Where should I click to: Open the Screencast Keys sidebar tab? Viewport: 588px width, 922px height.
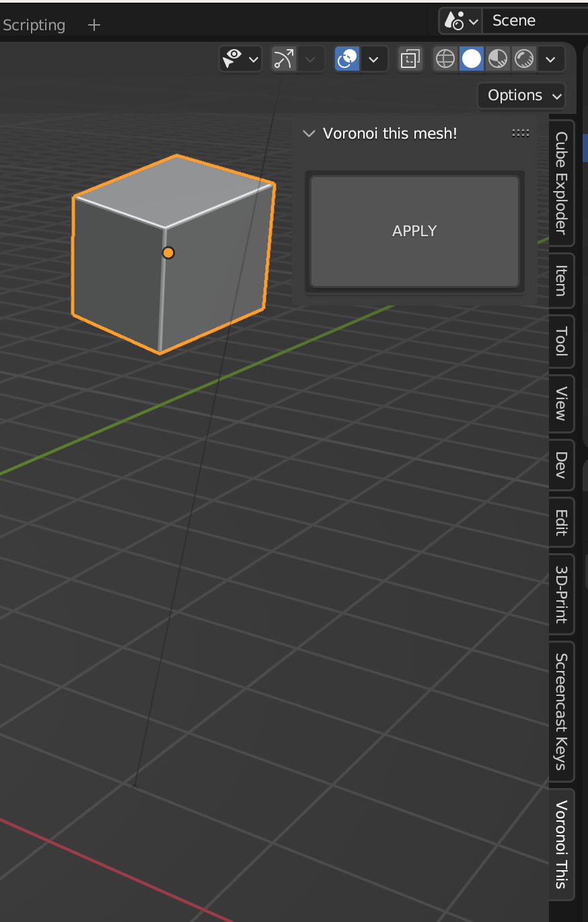(x=561, y=711)
